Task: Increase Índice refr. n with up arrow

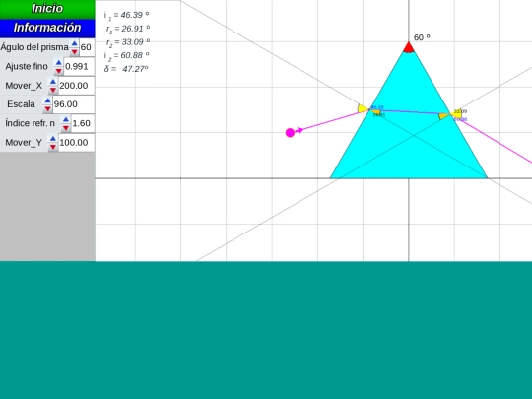Action: pyautogui.click(x=65, y=119)
